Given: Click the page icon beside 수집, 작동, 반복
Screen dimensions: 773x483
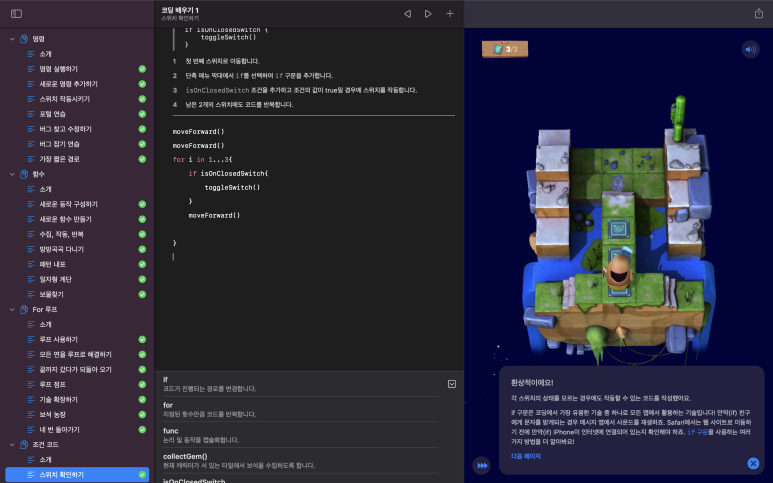Looking at the screenshot, I should [x=31, y=234].
